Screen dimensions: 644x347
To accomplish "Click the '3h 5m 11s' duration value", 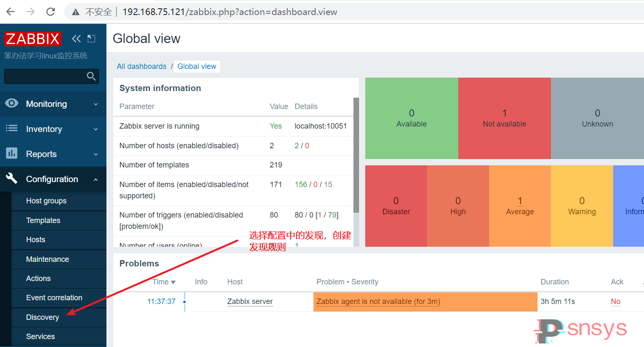I will click(558, 301).
